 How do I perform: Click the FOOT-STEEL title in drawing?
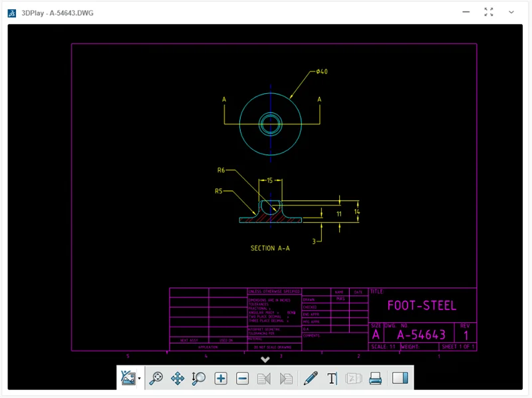click(422, 305)
